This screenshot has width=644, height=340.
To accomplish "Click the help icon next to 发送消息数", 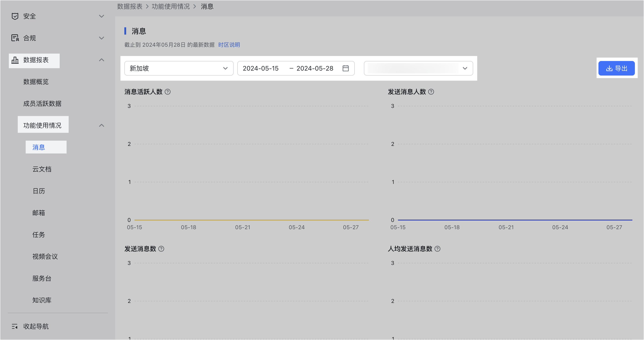I will [x=161, y=249].
